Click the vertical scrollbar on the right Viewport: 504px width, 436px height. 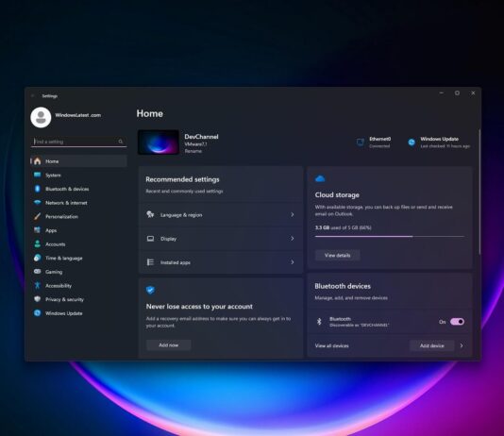(x=479, y=192)
